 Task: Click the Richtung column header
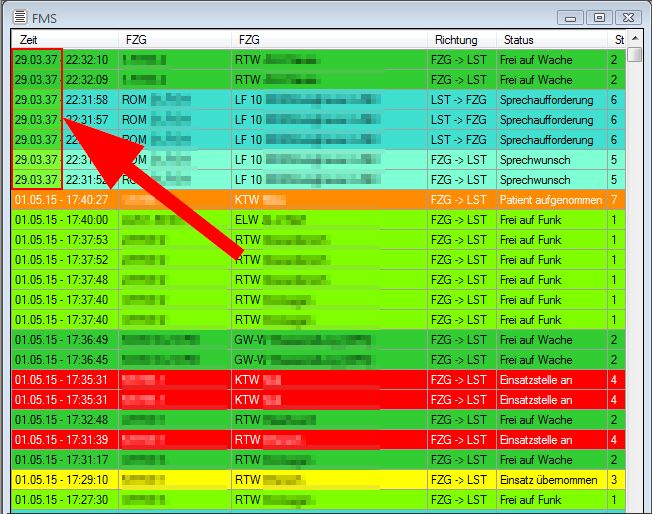pyautogui.click(x=460, y=39)
